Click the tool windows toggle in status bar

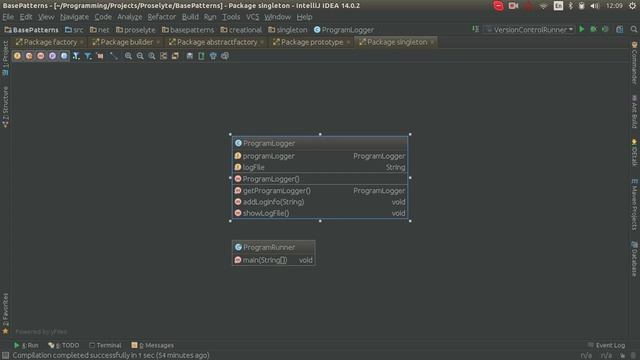pyautogui.click(x=5, y=356)
